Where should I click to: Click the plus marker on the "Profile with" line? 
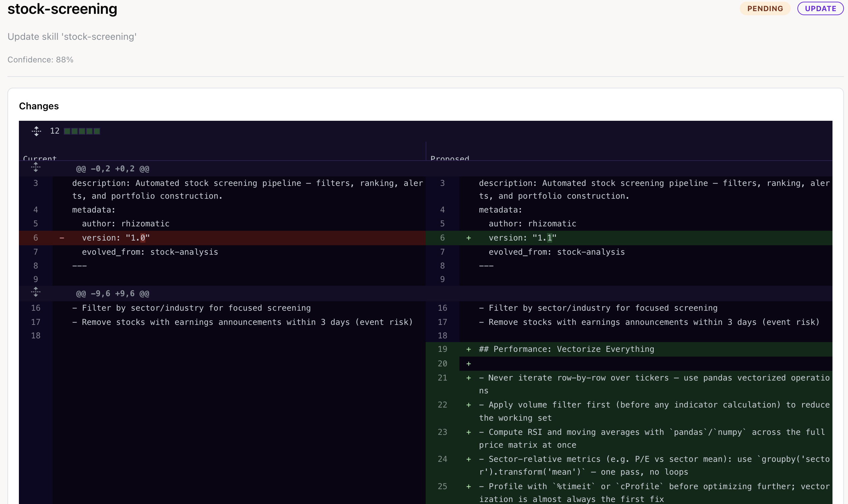pyautogui.click(x=469, y=486)
